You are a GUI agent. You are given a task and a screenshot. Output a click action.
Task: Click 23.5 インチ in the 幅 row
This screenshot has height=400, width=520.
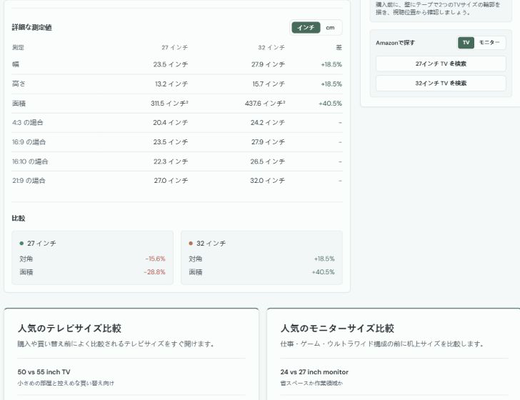pos(170,64)
